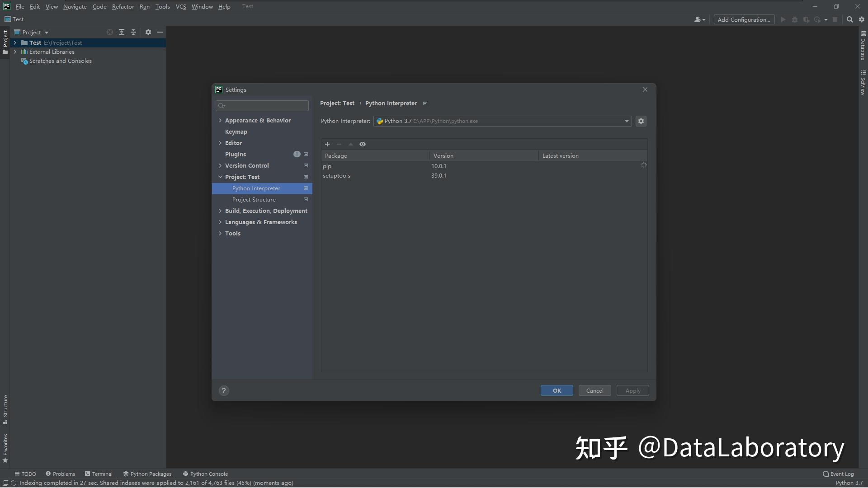
Task: Click the IDE settings gear in top-right corner
Action: (862, 19)
